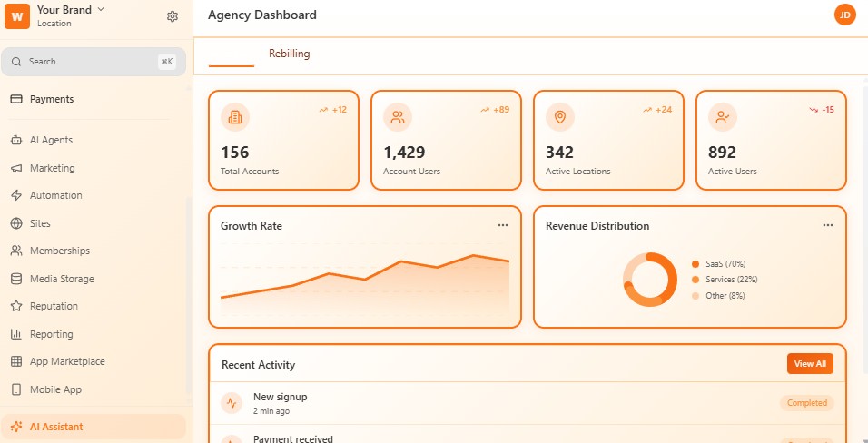The width and height of the screenshot is (868, 443).
Task: Launch the AI Assistant
Action: click(x=93, y=427)
